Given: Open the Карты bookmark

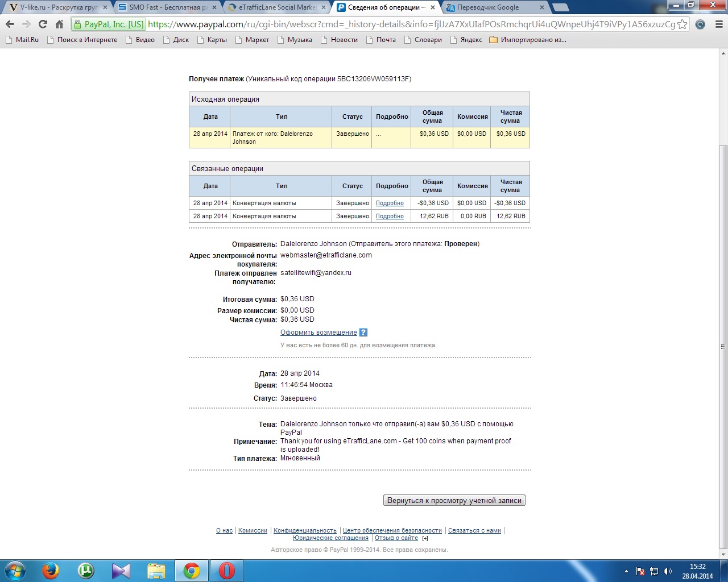Looking at the screenshot, I should (x=212, y=40).
